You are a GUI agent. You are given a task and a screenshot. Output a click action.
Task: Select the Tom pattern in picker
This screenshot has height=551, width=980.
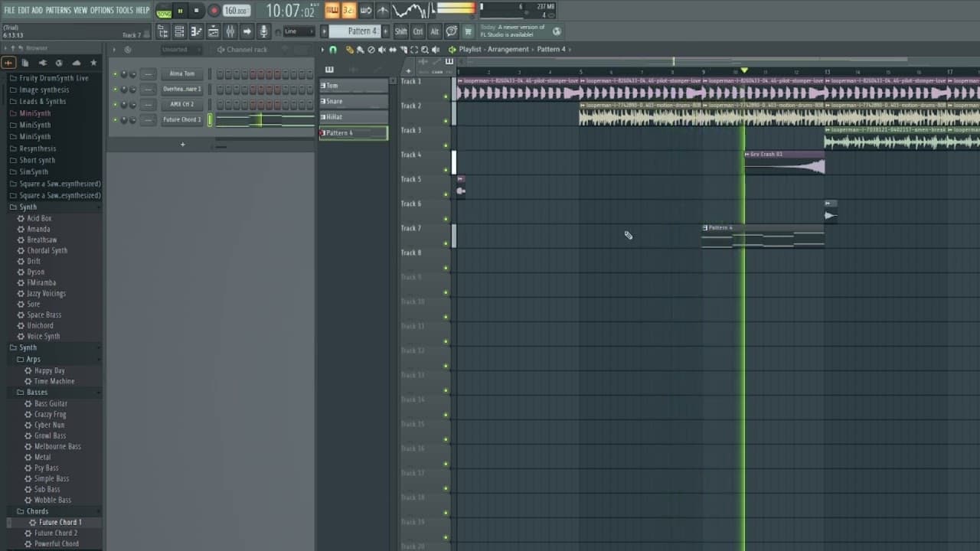354,86
